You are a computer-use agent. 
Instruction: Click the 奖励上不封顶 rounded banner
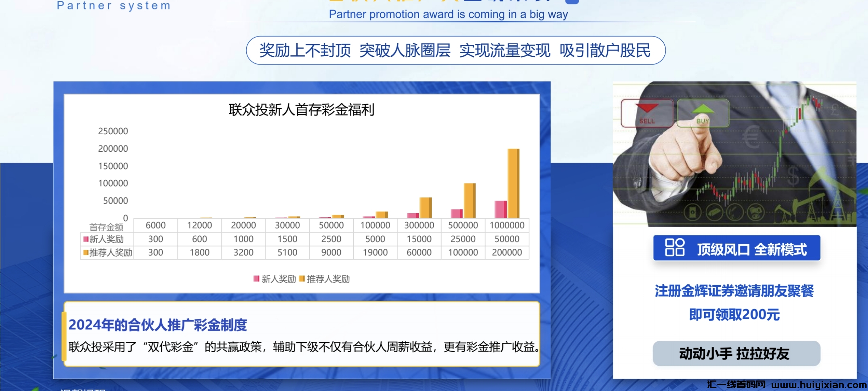coord(456,50)
